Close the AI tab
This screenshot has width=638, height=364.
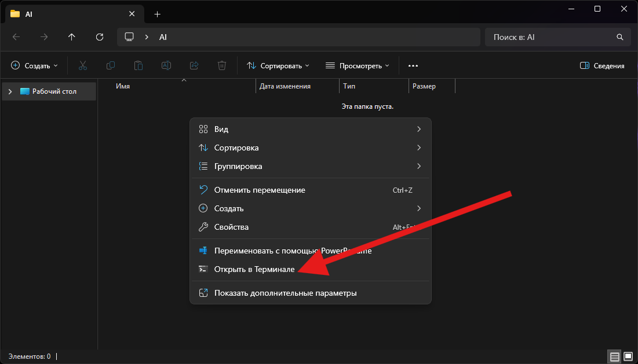pos(132,14)
